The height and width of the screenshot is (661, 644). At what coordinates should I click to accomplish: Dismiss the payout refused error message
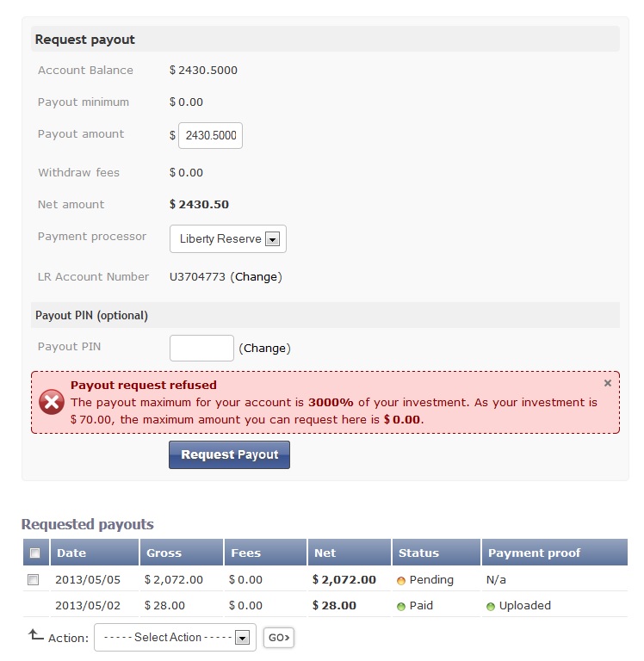[x=607, y=383]
